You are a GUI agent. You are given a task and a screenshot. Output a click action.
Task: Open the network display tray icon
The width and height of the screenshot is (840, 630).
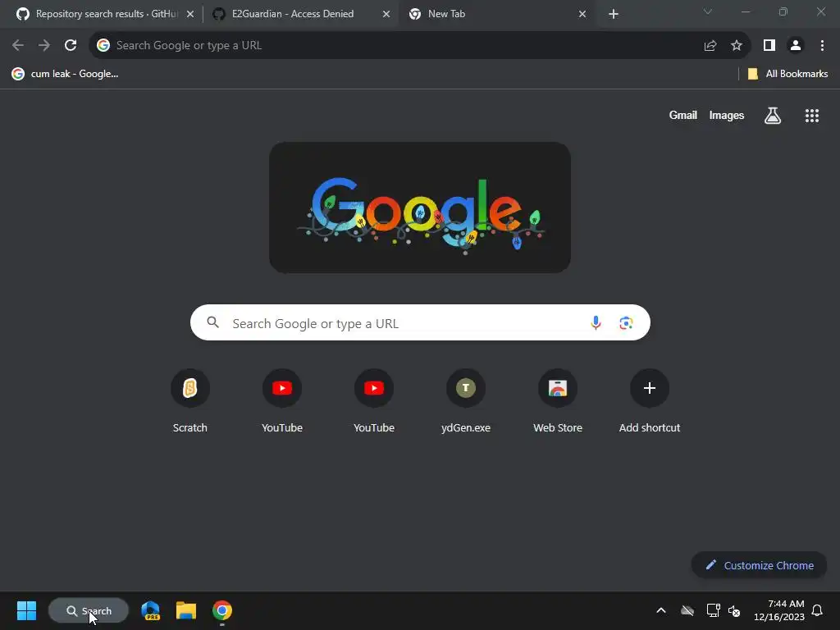[x=713, y=610]
